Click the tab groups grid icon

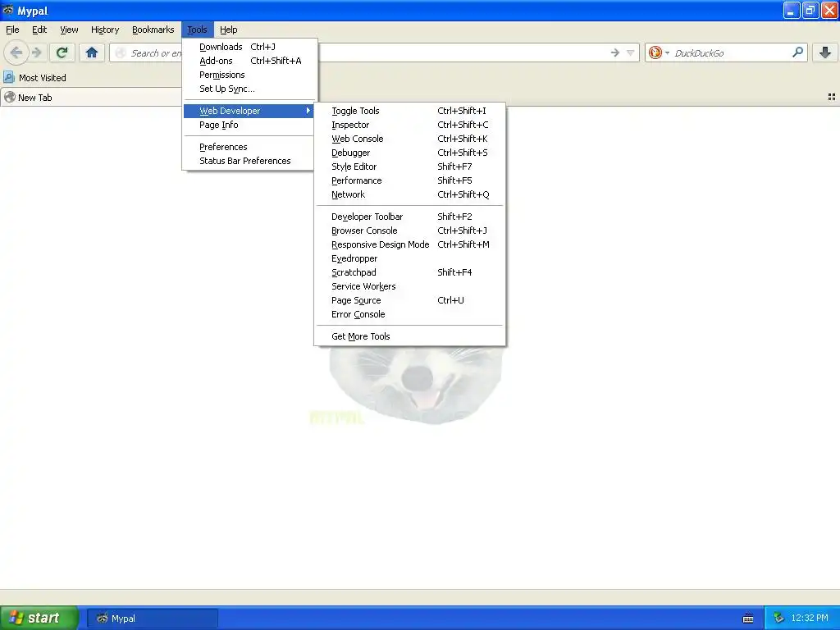point(832,97)
